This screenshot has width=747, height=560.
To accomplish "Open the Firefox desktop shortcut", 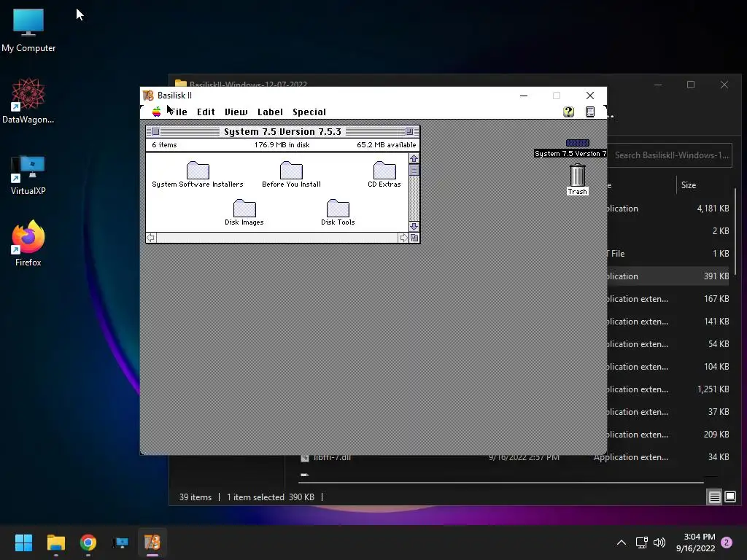I will [28, 244].
